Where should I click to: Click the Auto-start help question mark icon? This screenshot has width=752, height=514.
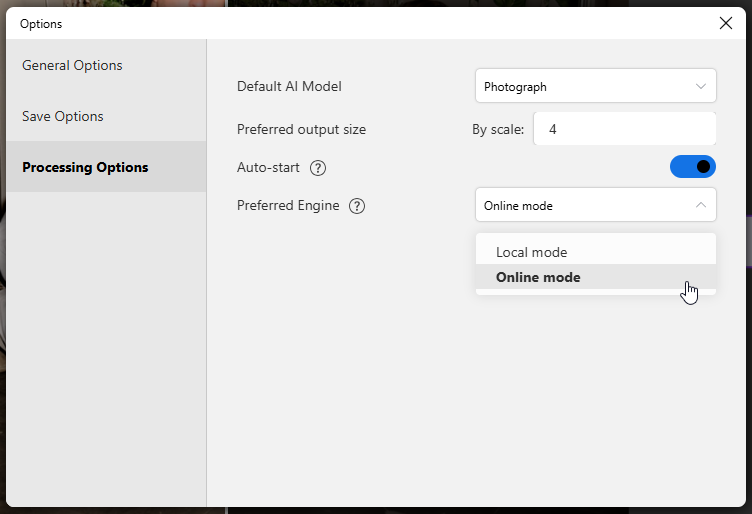[318, 168]
